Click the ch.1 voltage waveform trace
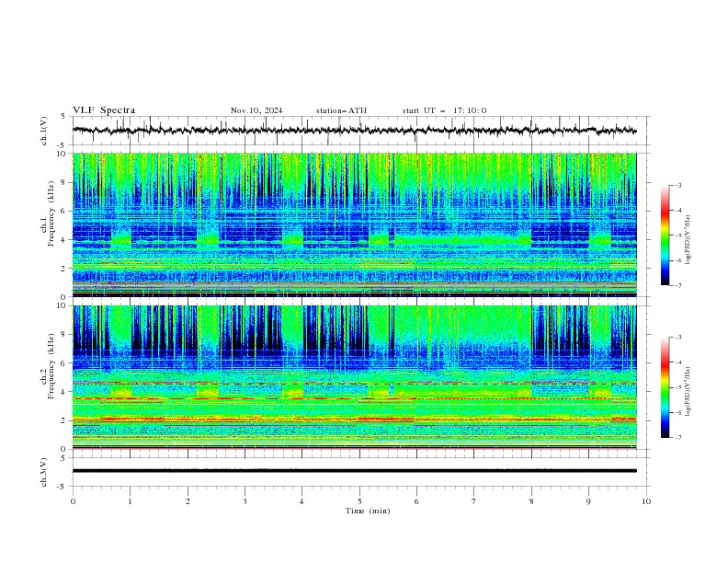The width and height of the screenshot is (728, 563). (x=354, y=131)
